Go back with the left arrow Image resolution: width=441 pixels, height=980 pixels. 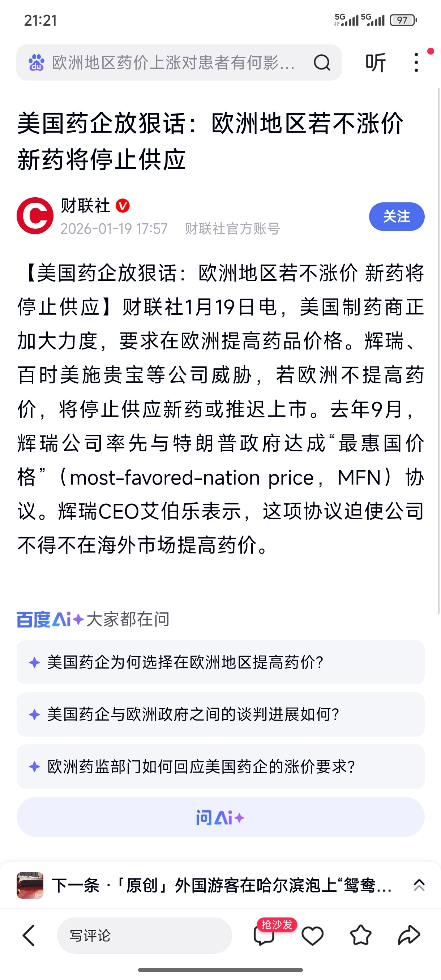(x=29, y=935)
